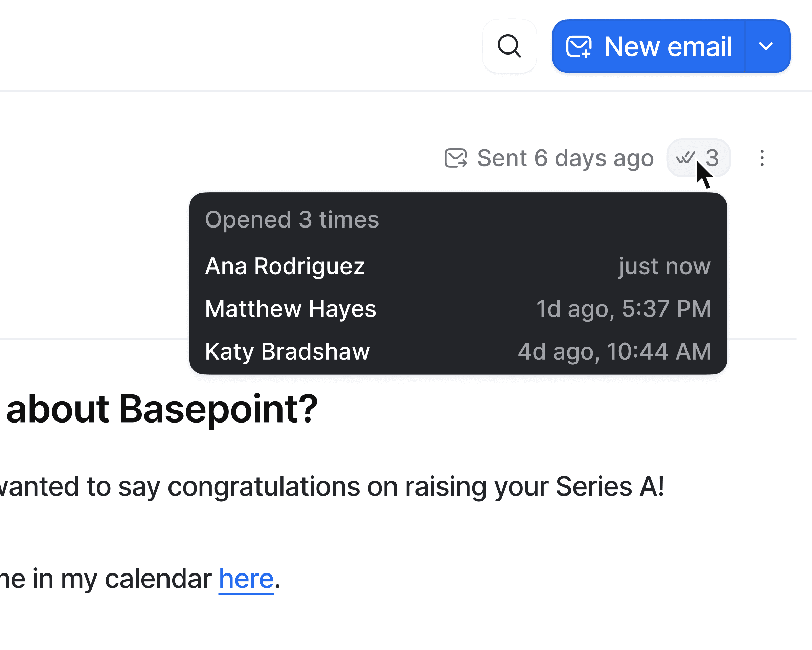Click the "just now" open timestamp

coord(664,266)
